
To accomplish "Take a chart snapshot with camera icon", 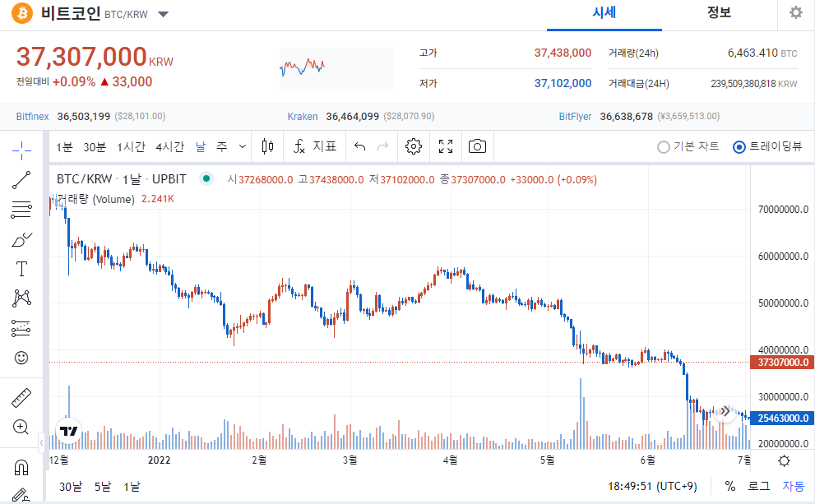I will [x=477, y=146].
